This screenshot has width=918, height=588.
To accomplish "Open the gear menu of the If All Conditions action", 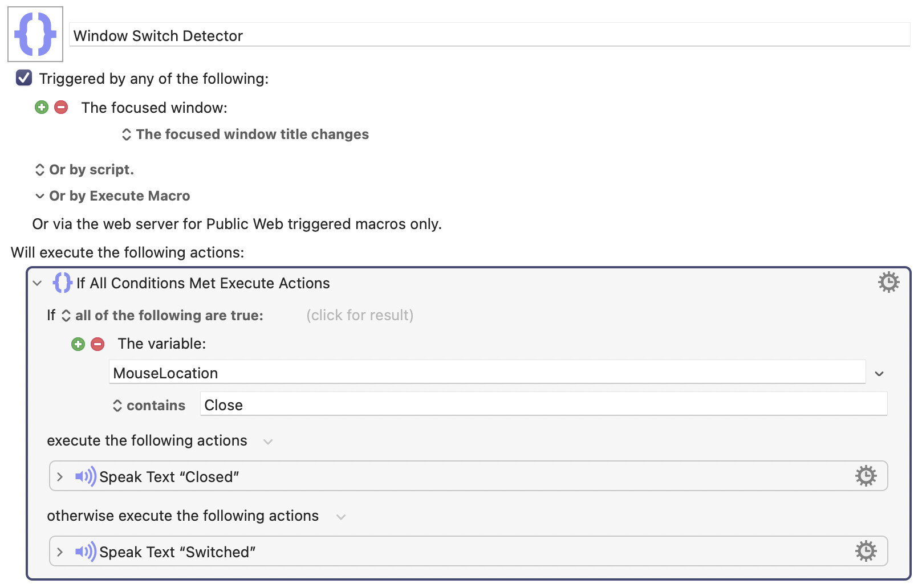I will tap(888, 282).
